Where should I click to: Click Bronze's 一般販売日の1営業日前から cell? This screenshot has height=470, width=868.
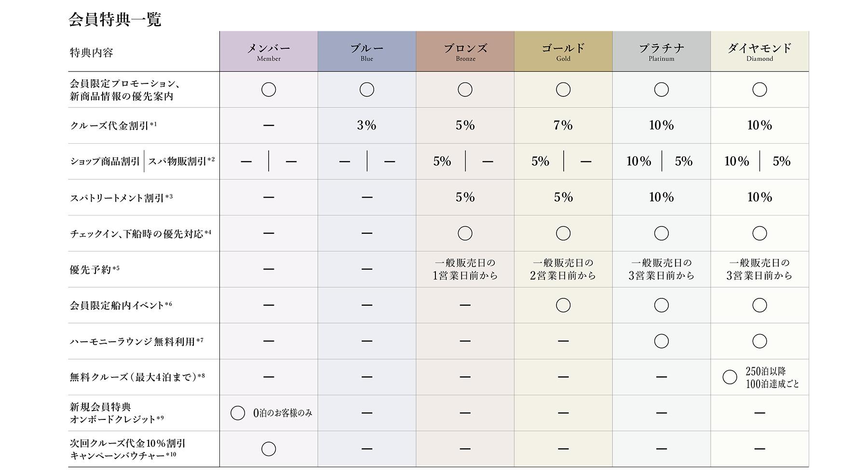(x=465, y=269)
